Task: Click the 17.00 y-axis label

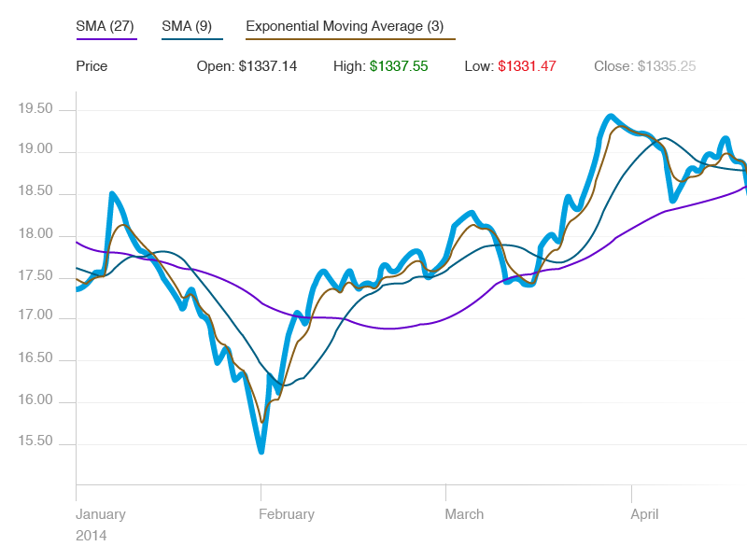Action: click(x=35, y=315)
